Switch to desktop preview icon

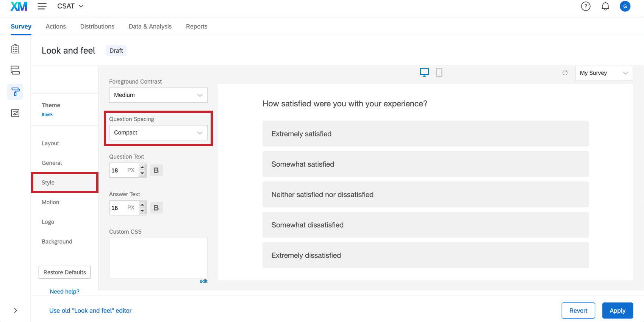(424, 72)
